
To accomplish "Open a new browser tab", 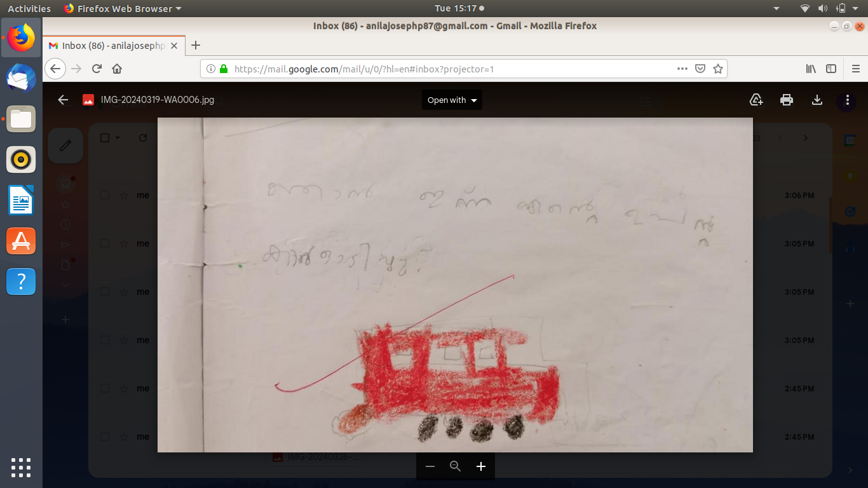I will (196, 45).
